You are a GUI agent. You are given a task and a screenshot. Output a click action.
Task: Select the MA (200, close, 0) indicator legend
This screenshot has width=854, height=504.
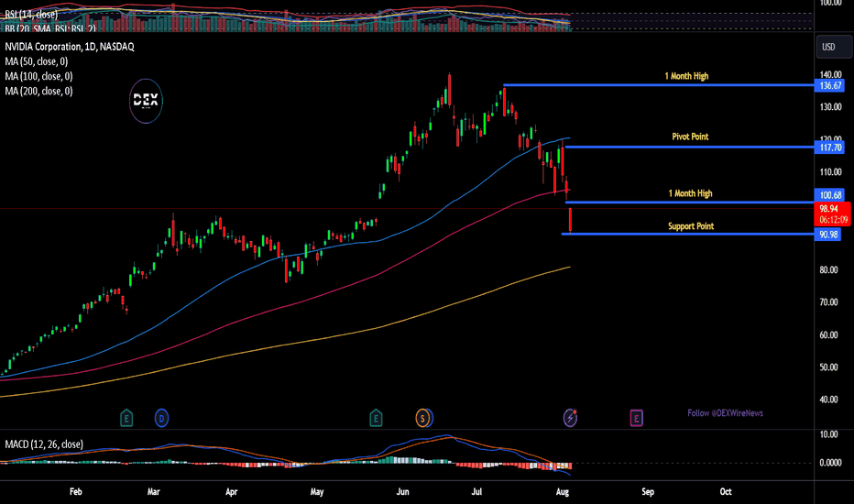38,91
